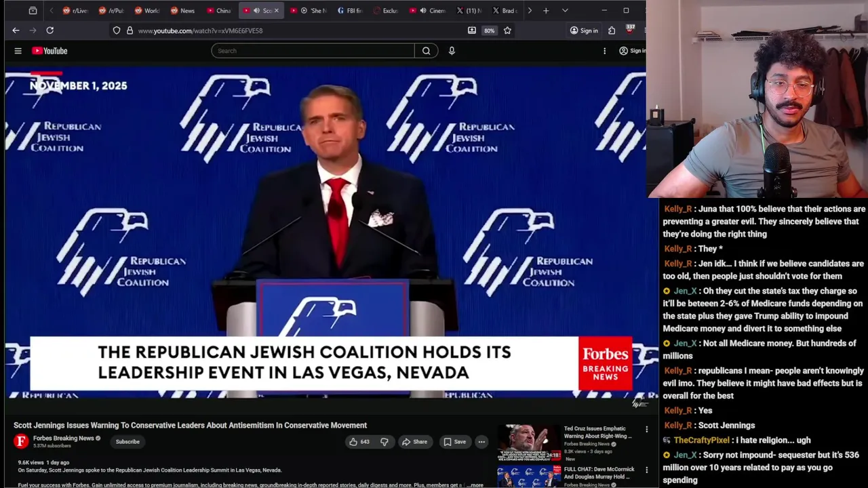Click the video player to pause playback

tap(325, 232)
